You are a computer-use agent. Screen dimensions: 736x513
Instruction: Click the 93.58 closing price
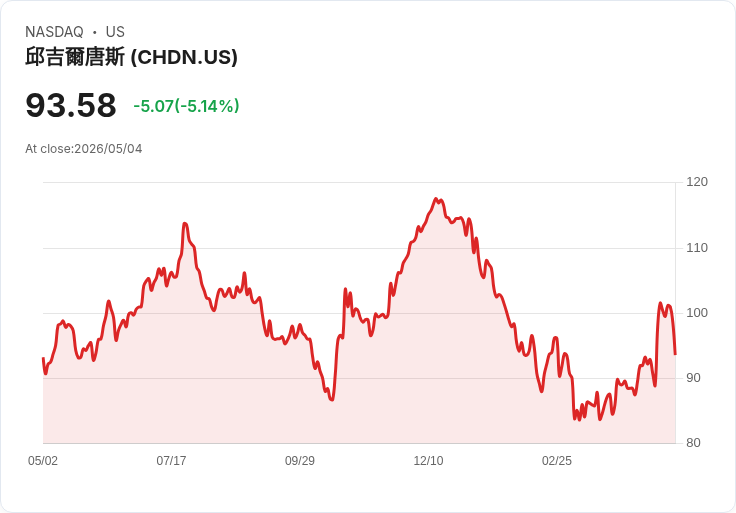point(71,105)
